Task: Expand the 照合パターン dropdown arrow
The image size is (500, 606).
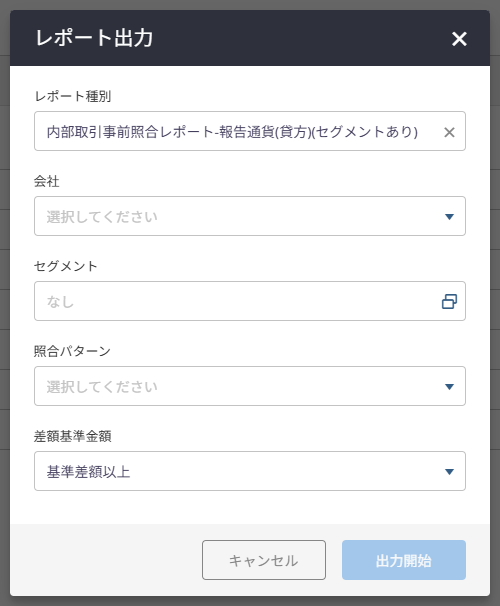Action: (x=449, y=387)
